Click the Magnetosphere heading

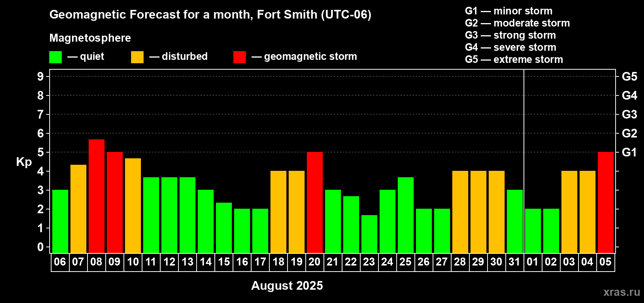90,38
